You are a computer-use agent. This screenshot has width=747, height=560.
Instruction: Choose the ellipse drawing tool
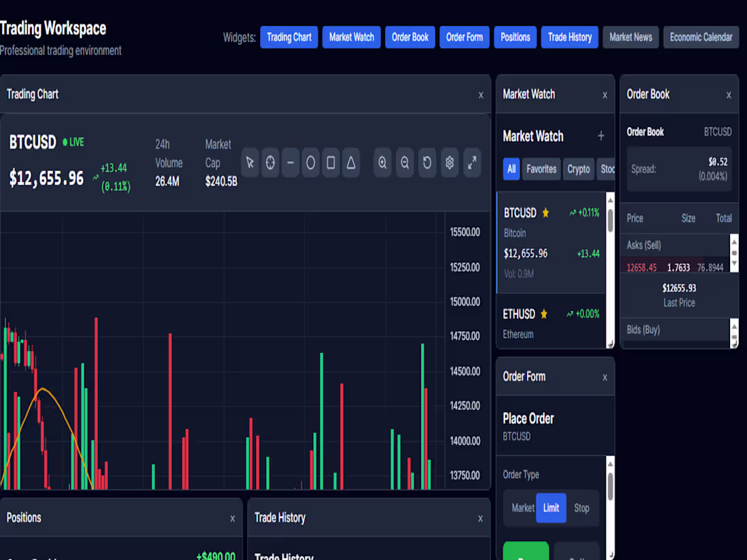310,163
